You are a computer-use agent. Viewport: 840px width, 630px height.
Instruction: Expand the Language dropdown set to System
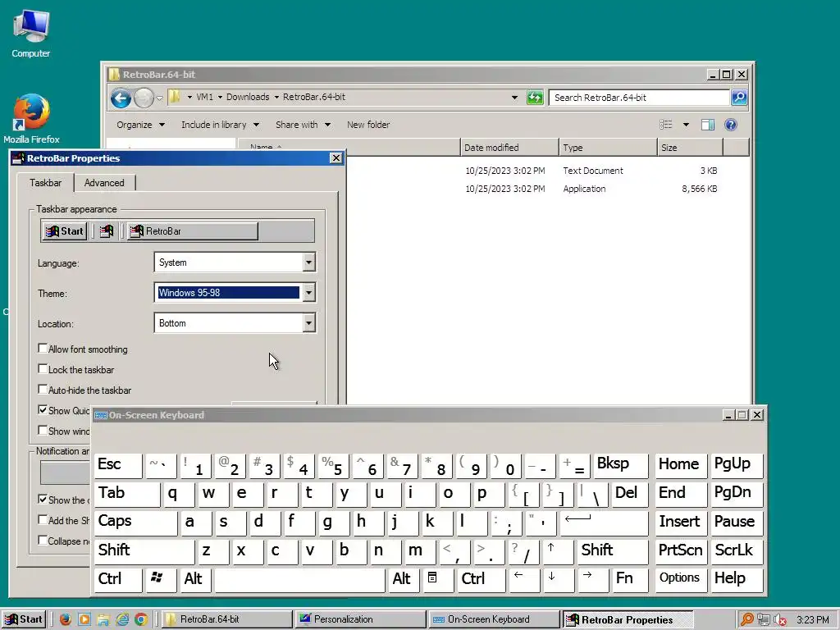click(308, 262)
